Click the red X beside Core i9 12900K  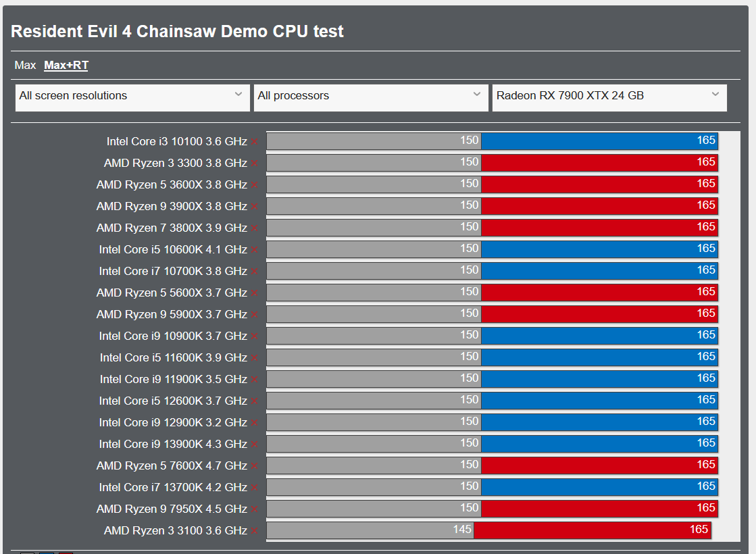click(x=254, y=423)
